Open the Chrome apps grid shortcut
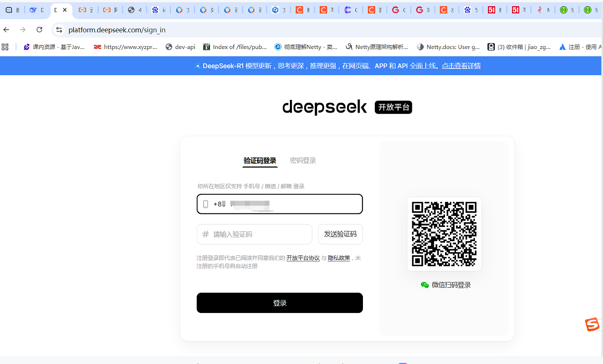 [5, 47]
